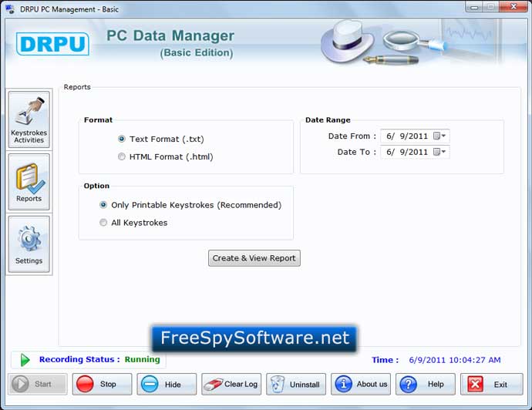Close the DRPU PC Management window
532x410 pixels.
513,6
